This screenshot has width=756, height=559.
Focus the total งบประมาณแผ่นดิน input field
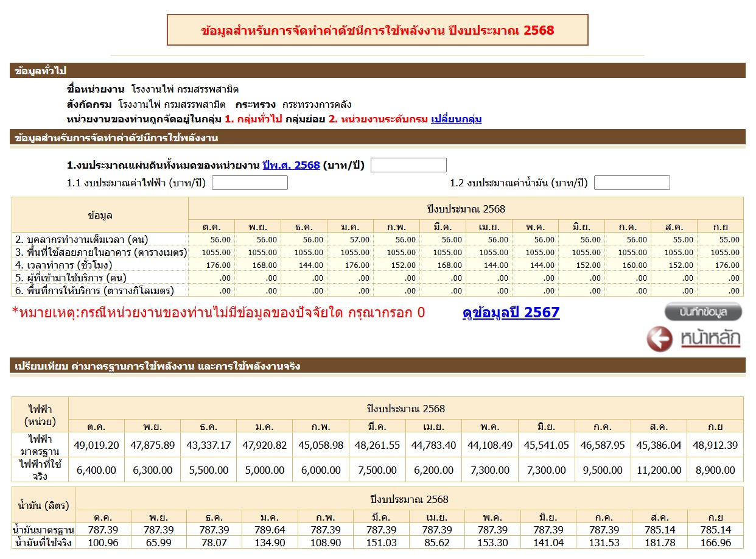[x=408, y=165]
